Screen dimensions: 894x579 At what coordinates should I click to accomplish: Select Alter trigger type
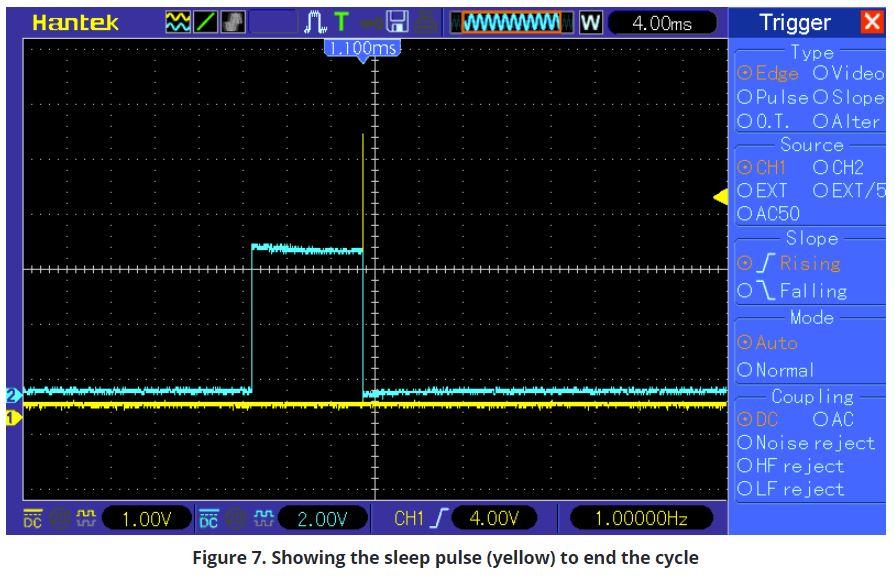coord(847,121)
